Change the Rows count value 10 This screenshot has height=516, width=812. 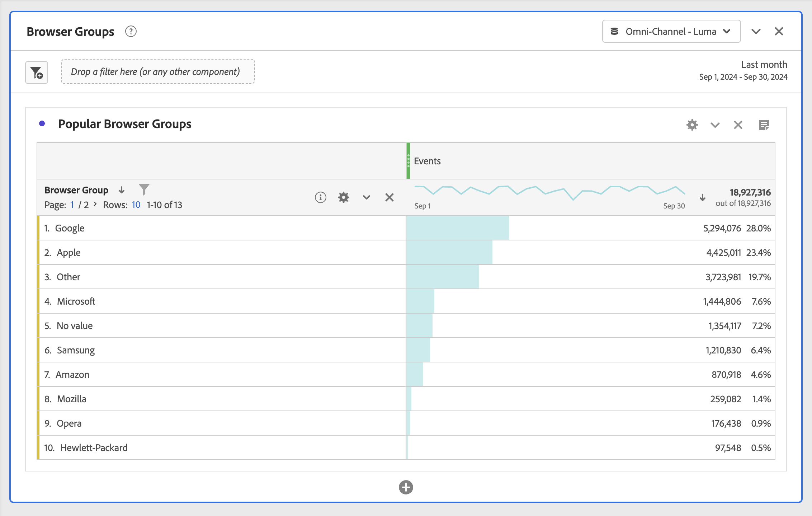[136, 205]
